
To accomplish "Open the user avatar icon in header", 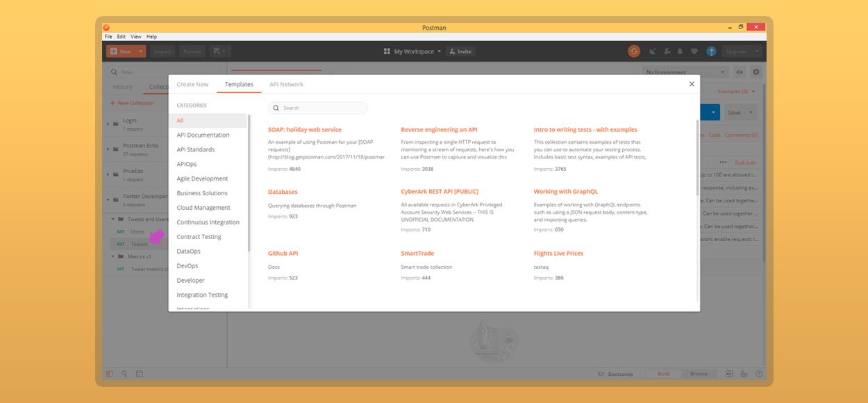I will tap(711, 51).
